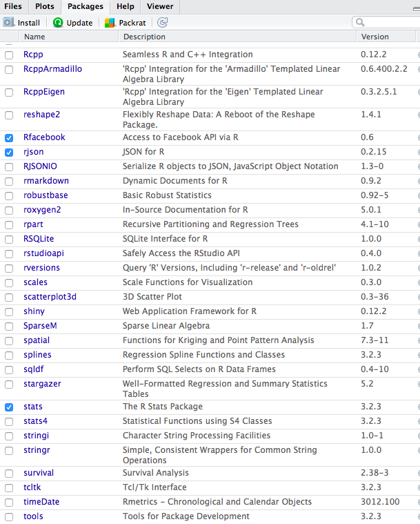Enable the Rcpp package checkbox

coord(9,55)
